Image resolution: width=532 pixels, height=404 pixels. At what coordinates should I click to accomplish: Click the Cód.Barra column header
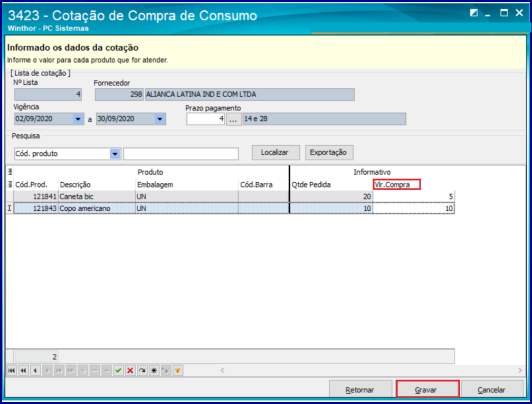click(264, 185)
